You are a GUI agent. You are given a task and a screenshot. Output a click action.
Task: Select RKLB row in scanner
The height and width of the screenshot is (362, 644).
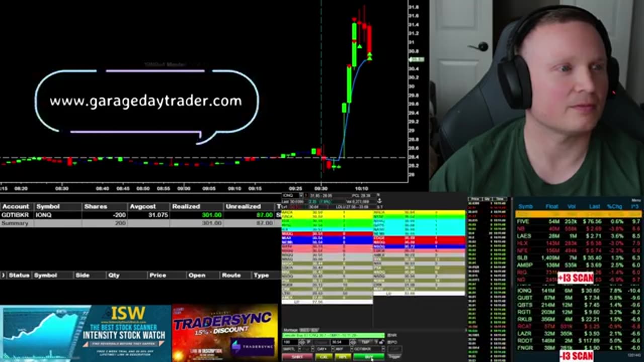click(x=579, y=319)
